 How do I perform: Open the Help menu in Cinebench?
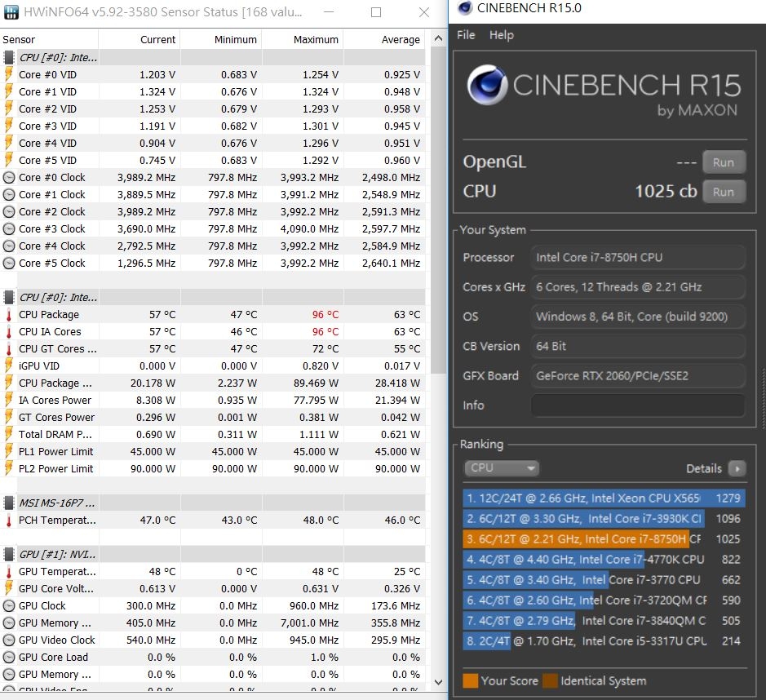[x=502, y=35]
